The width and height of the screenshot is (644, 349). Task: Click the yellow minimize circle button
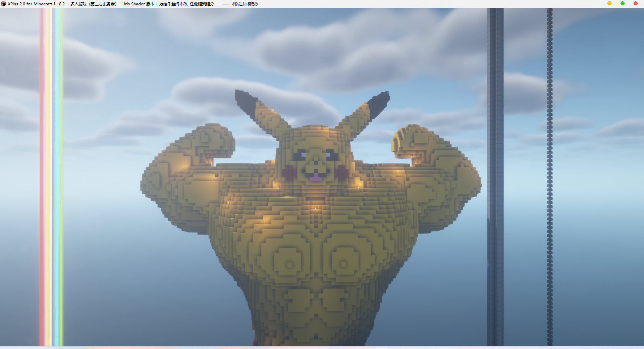[x=609, y=3]
